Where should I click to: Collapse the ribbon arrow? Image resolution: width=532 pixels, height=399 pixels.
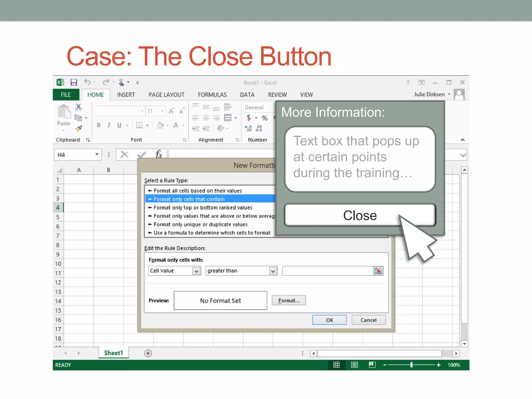tap(463, 140)
